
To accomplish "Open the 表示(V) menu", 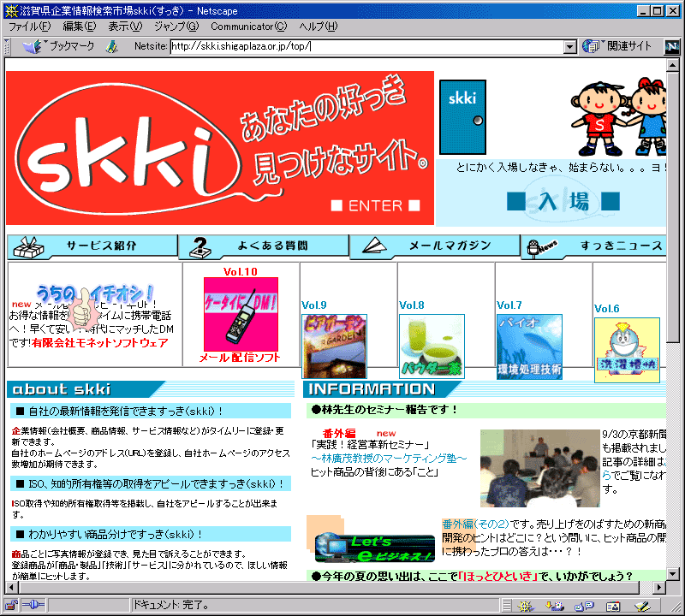I will pos(125,27).
